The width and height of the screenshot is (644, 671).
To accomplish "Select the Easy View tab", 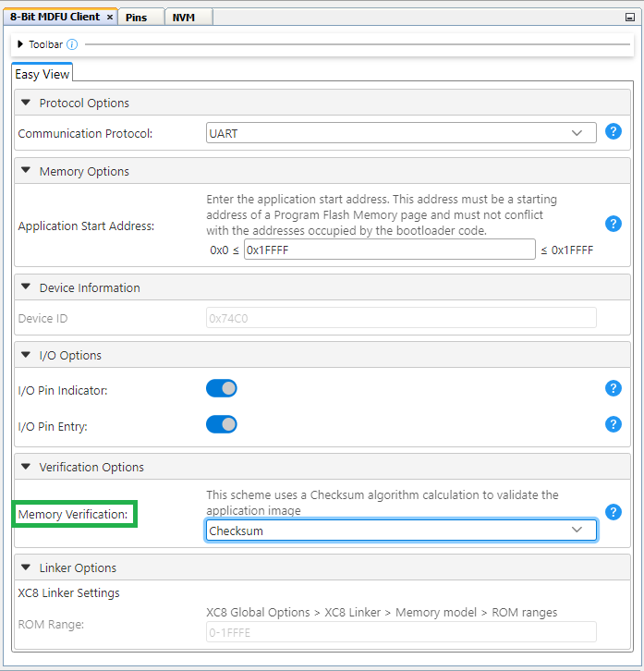I will pyautogui.click(x=43, y=74).
